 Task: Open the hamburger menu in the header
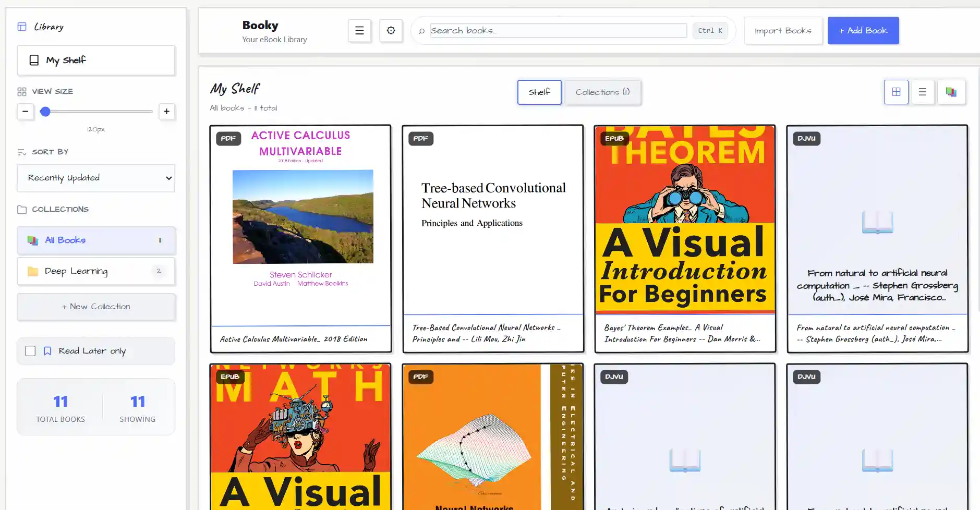359,31
